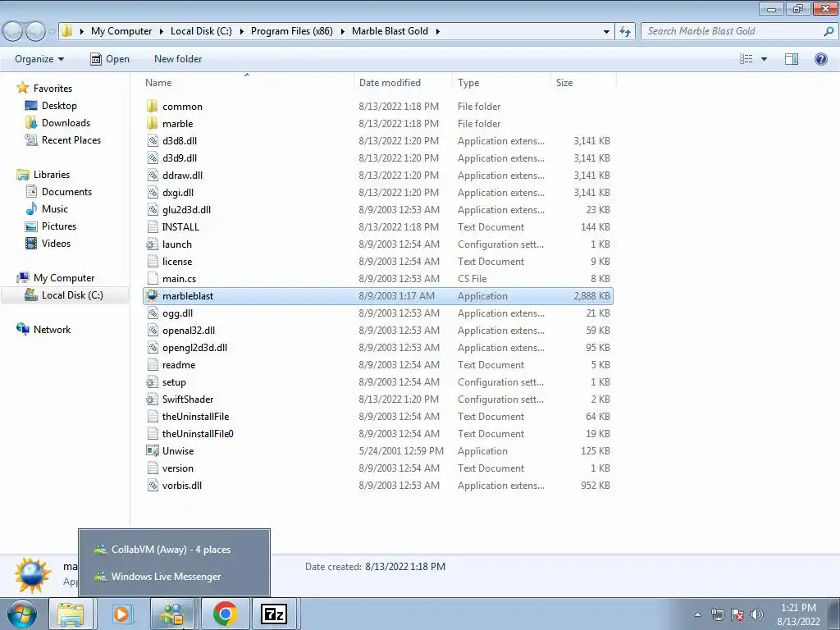
Task: Select the common folder icon
Action: click(153, 106)
